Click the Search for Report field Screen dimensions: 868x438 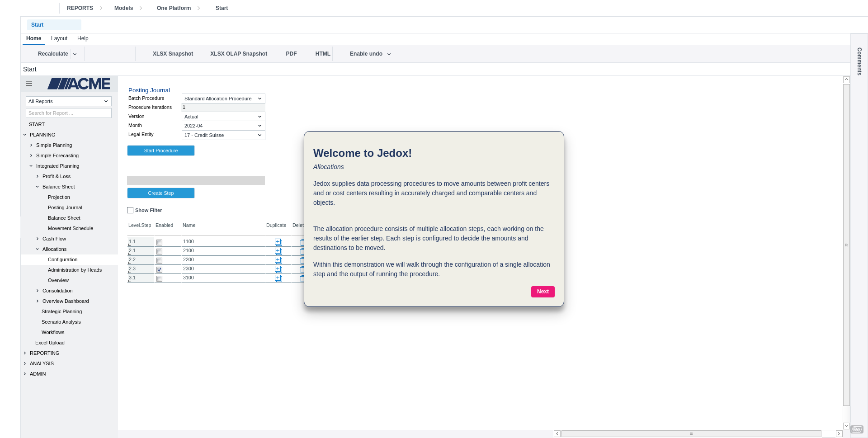click(68, 113)
